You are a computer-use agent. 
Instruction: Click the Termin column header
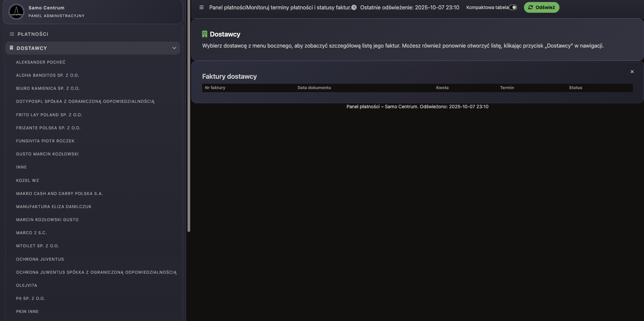click(507, 88)
